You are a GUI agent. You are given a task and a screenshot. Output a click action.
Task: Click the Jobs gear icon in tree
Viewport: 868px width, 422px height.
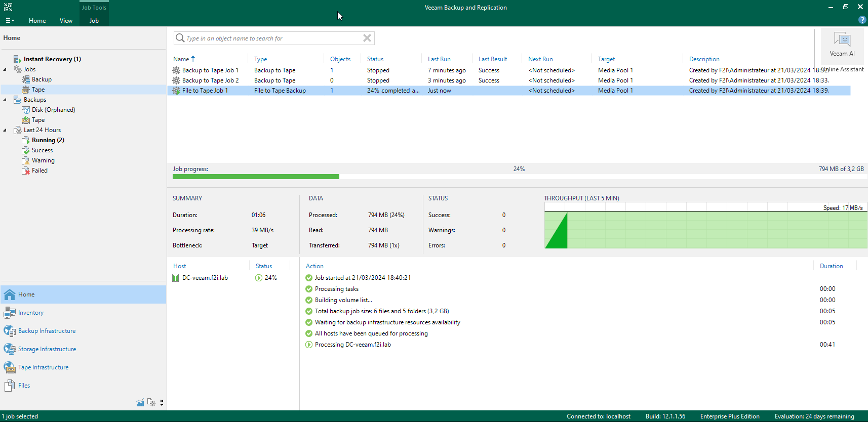[x=17, y=69]
